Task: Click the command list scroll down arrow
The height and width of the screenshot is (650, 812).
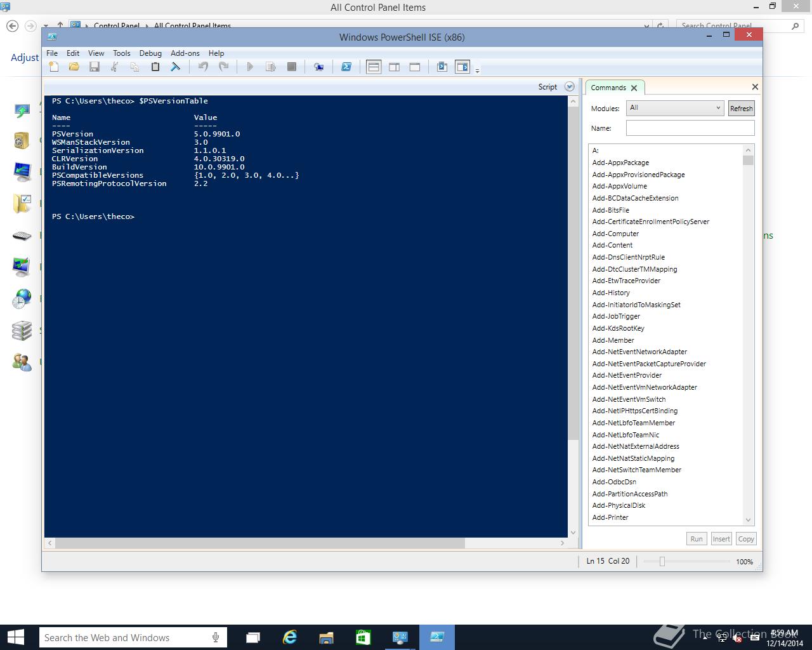Action: [748, 520]
